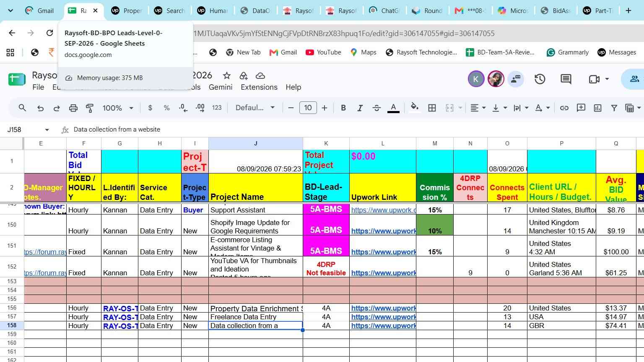Open the borders tool in toolbar

tap(432, 108)
